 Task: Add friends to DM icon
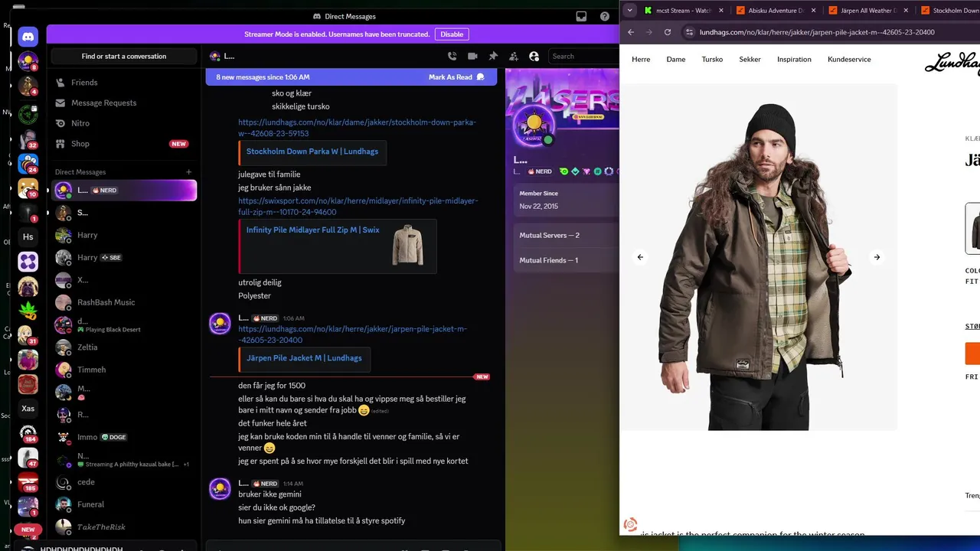pos(513,56)
